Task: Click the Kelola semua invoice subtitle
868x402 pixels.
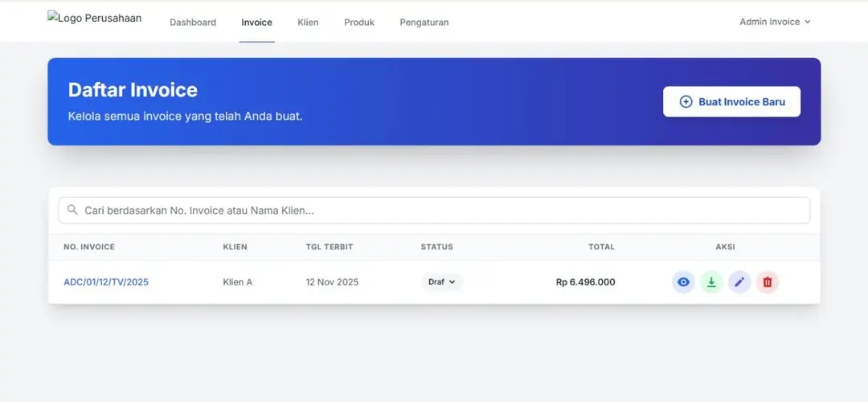Action: (x=186, y=117)
